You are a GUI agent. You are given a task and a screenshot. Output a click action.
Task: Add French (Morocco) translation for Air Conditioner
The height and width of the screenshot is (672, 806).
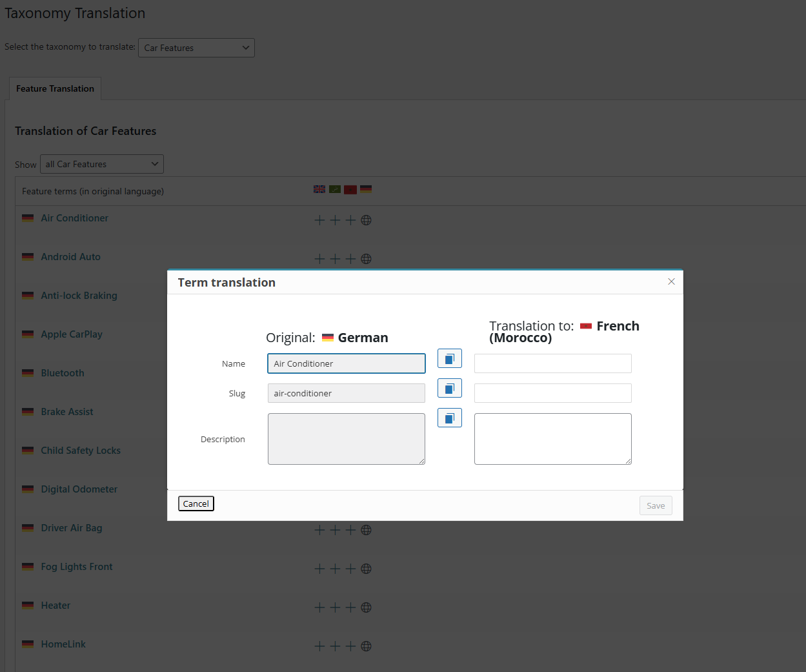coord(350,220)
